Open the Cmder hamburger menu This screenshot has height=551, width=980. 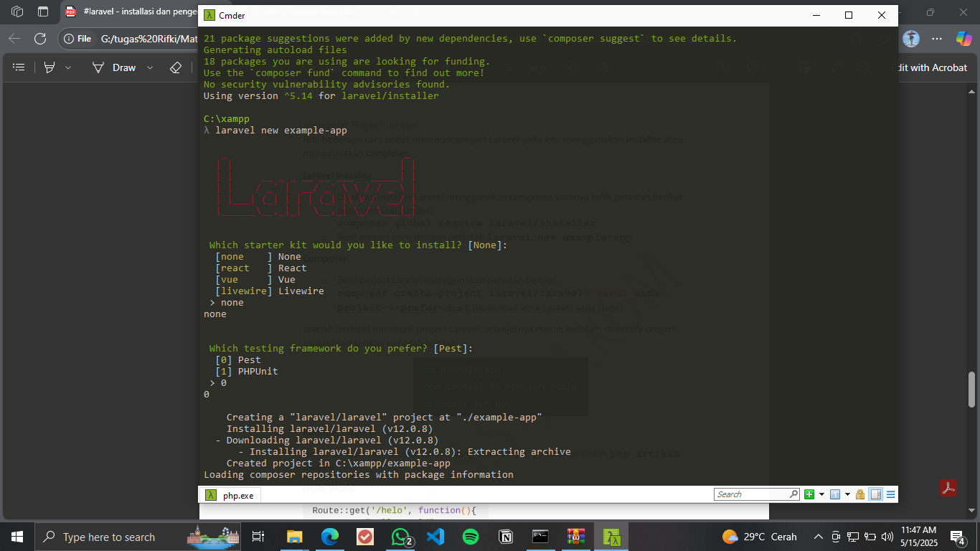tap(890, 494)
